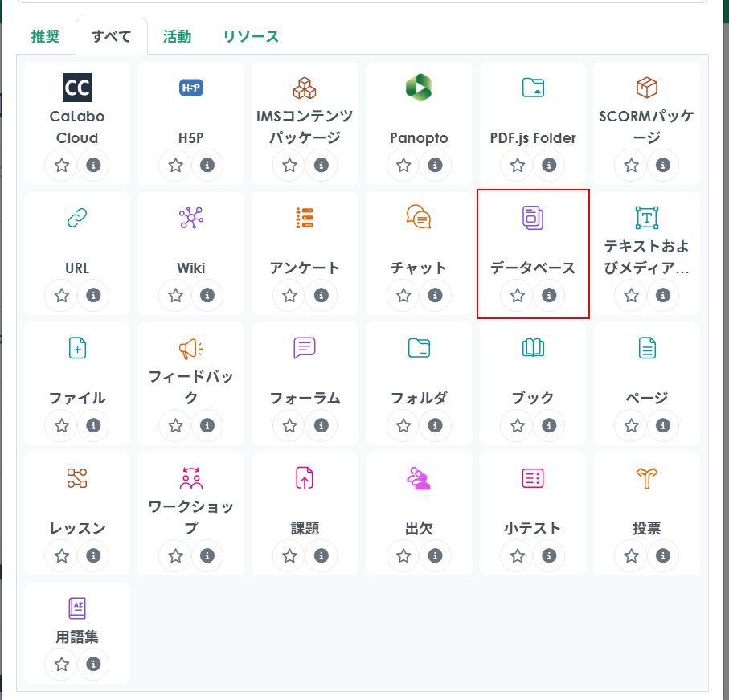Select the レッスン (Lesson) icon
Screen dimensions: 729x700
coord(77,478)
